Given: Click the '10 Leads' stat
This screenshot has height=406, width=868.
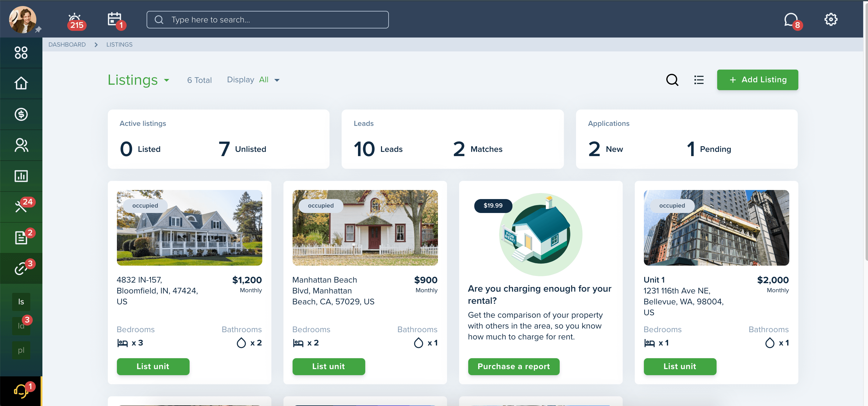Looking at the screenshot, I should [x=378, y=149].
